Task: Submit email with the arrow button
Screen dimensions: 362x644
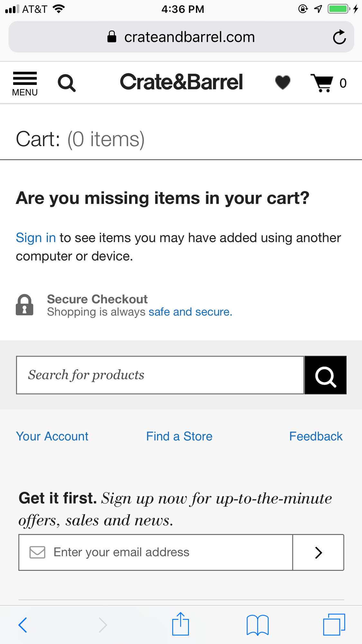Action: click(318, 552)
